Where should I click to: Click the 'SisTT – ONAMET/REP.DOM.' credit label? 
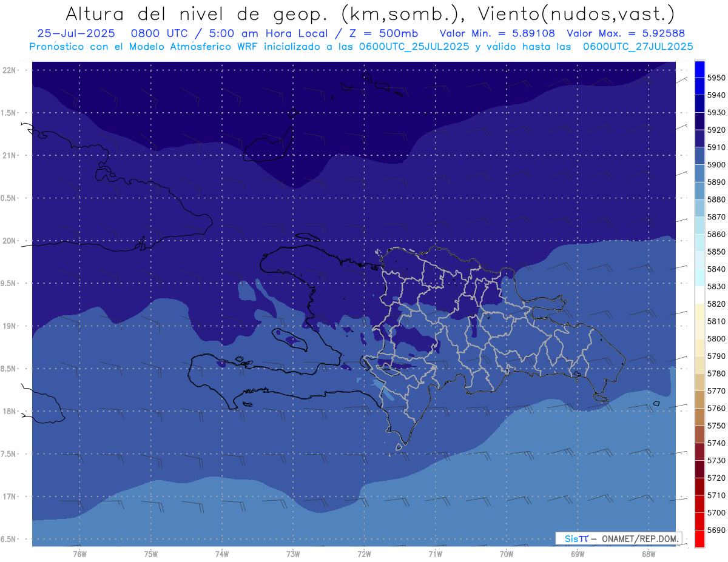click(619, 538)
